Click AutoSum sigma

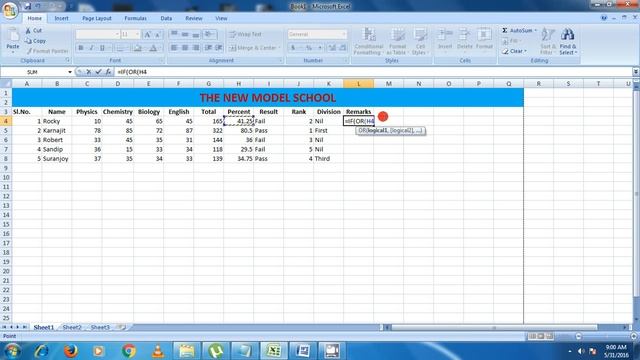pyautogui.click(x=505, y=31)
